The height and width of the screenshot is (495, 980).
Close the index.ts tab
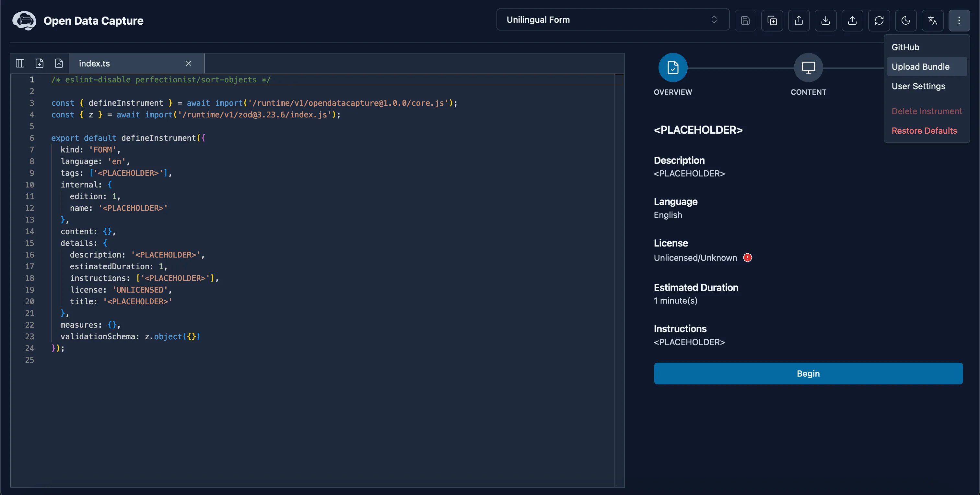189,63
